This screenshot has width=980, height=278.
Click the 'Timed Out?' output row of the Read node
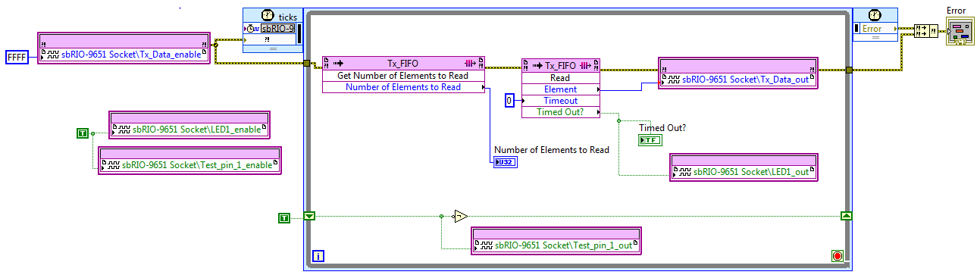(x=561, y=112)
